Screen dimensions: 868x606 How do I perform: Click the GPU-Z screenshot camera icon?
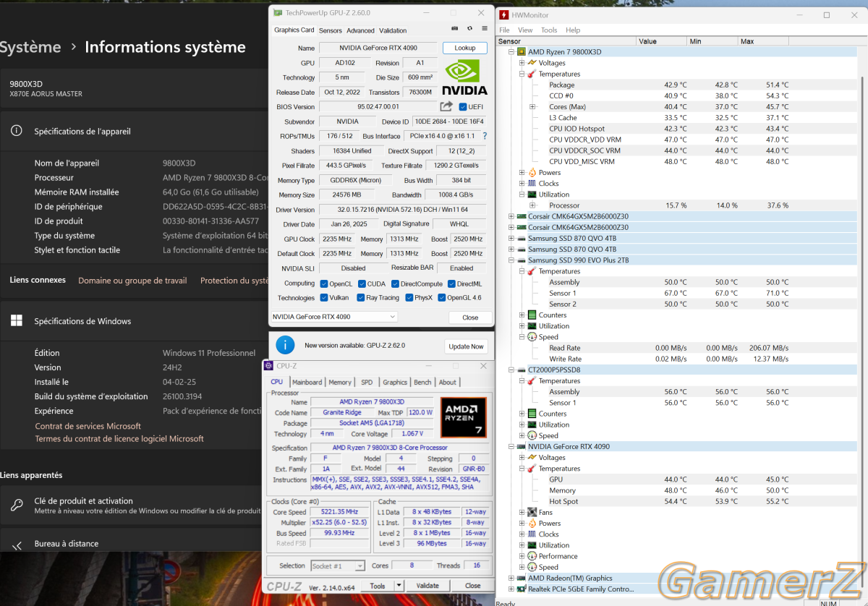click(x=454, y=28)
